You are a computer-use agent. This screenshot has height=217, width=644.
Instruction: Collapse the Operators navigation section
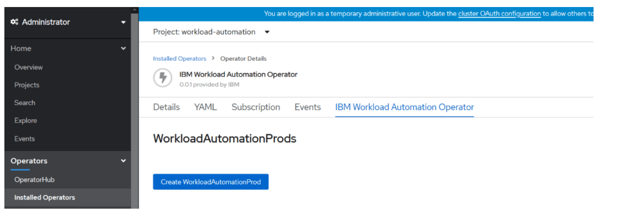coord(123,161)
